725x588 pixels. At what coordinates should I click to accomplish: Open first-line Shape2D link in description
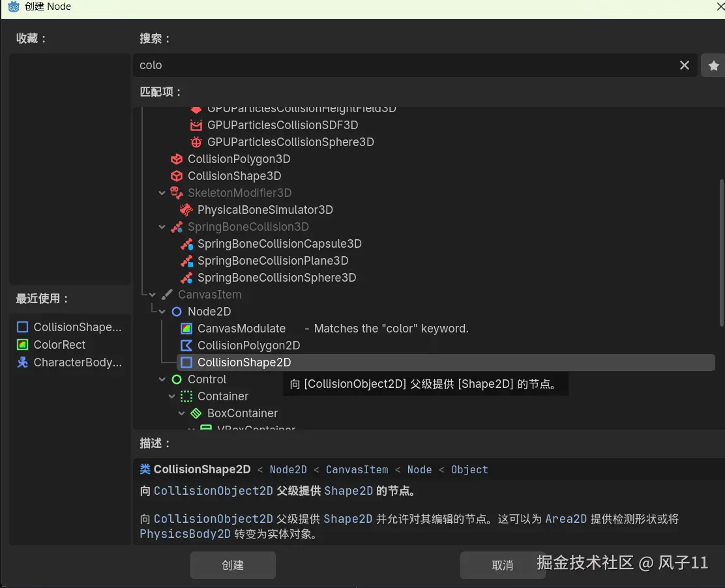point(349,491)
